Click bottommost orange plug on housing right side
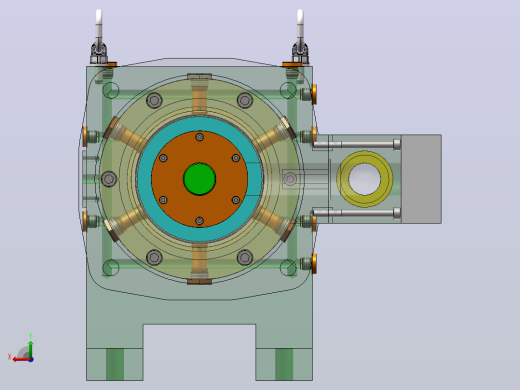 314,264
